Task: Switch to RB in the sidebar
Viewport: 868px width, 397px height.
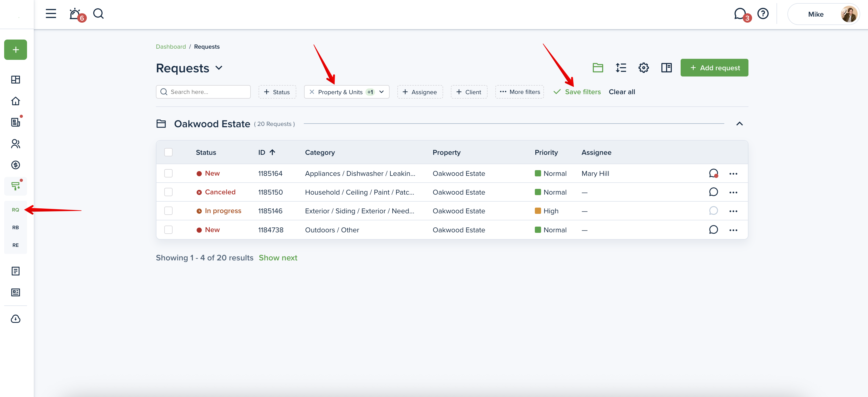Action: pyautogui.click(x=16, y=227)
